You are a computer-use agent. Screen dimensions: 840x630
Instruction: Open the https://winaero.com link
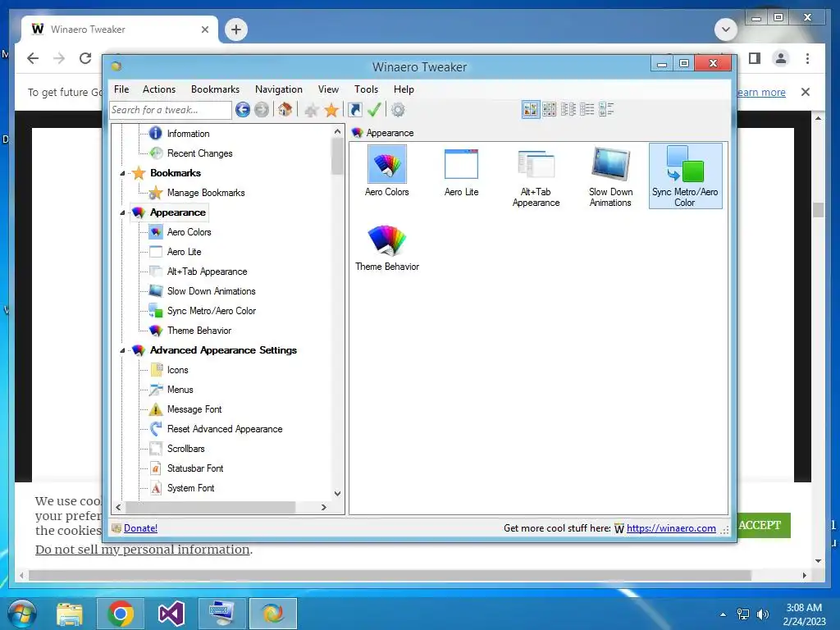[671, 528]
